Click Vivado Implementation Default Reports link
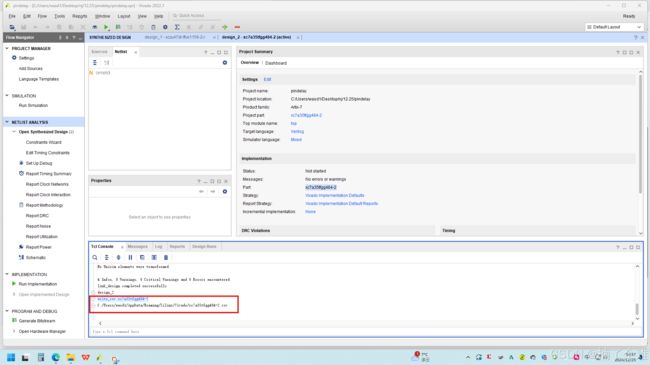Screen dimensions: 650x365 (x=342, y=204)
